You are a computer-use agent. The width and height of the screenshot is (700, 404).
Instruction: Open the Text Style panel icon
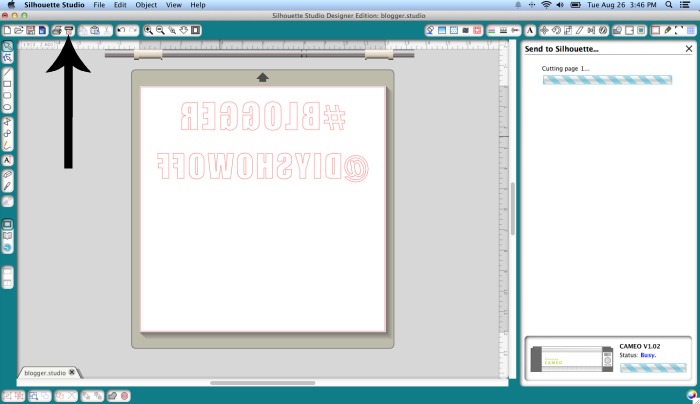[529, 31]
